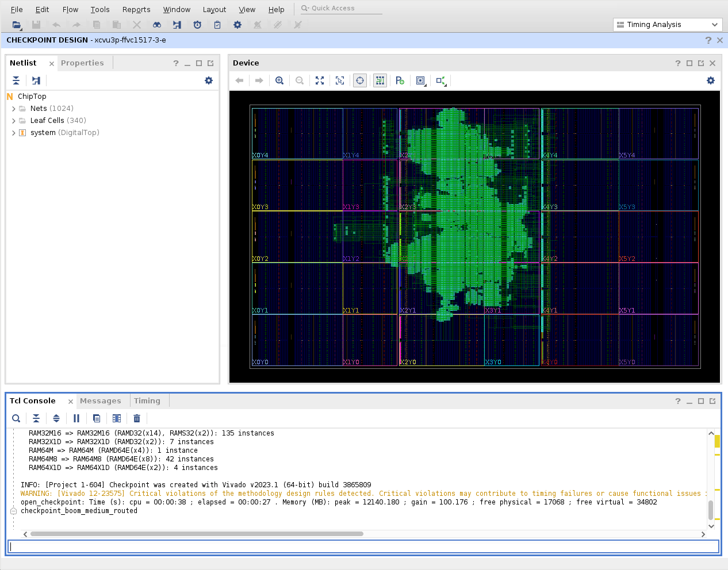Open the Edit menu
Image resolution: width=728 pixels, height=570 pixels.
(42, 10)
